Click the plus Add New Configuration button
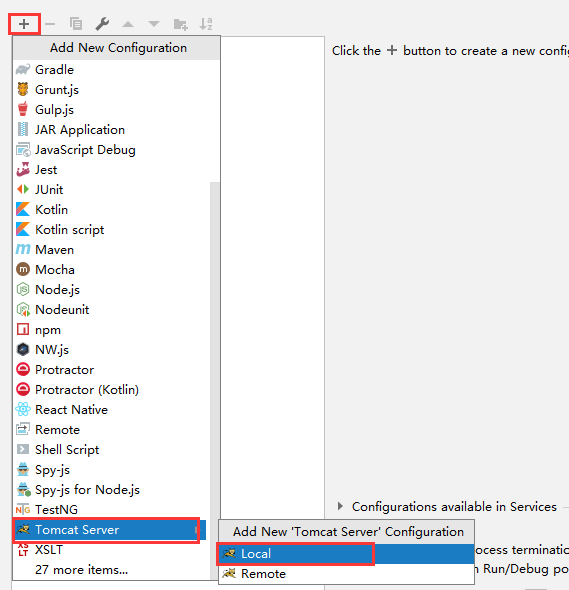The height and width of the screenshot is (590, 569). tap(24, 24)
